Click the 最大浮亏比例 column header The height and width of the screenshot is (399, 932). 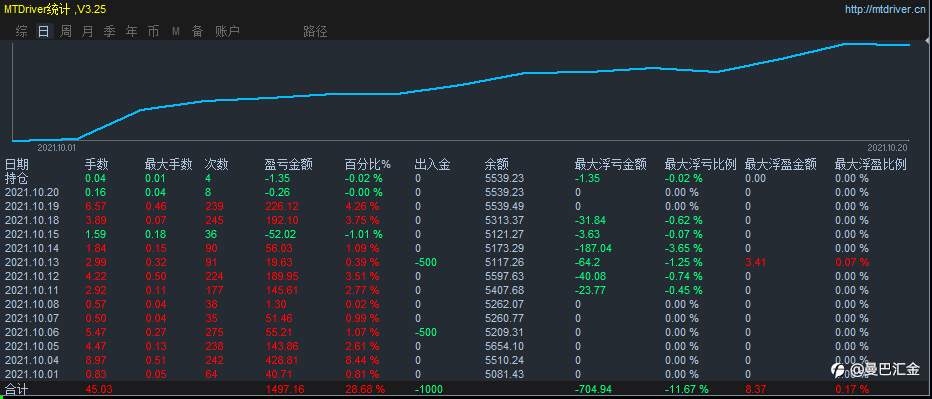[x=701, y=165]
